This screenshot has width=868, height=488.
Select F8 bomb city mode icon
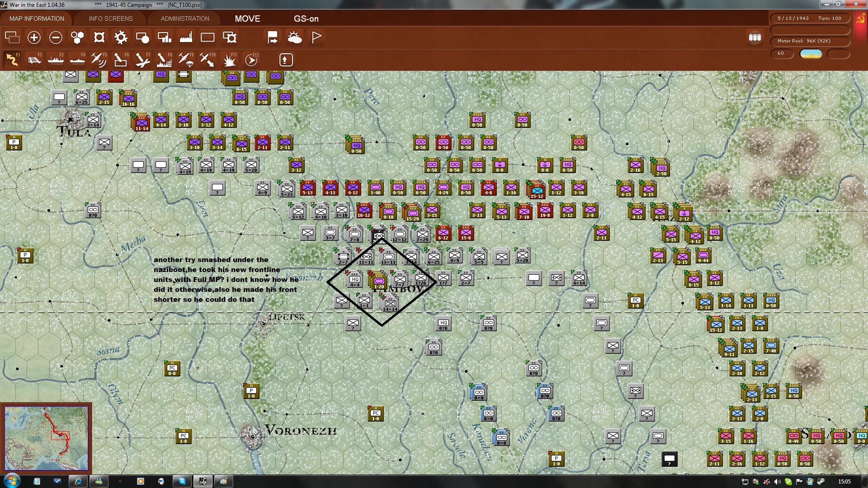coord(164,60)
